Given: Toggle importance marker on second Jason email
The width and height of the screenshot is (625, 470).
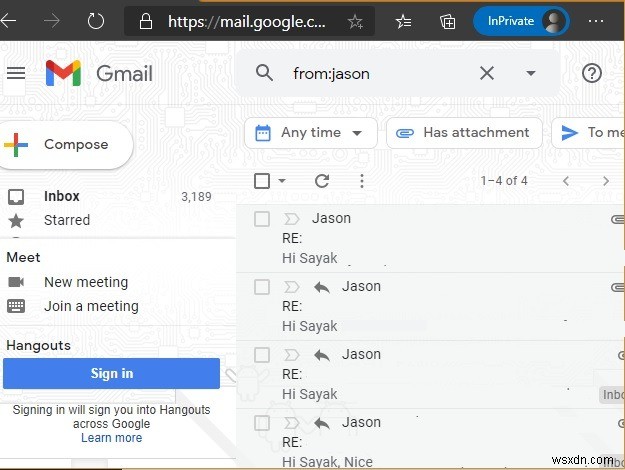Looking at the screenshot, I should pos(291,287).
